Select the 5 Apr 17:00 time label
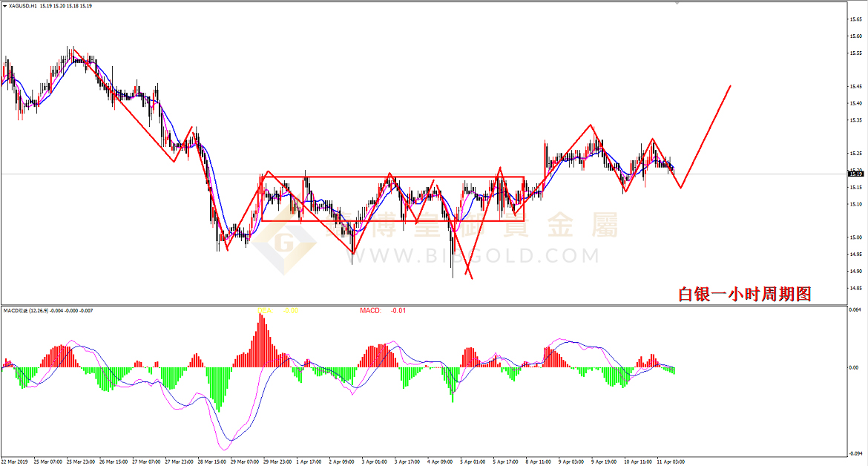868x466 pixels. point(506,462)
